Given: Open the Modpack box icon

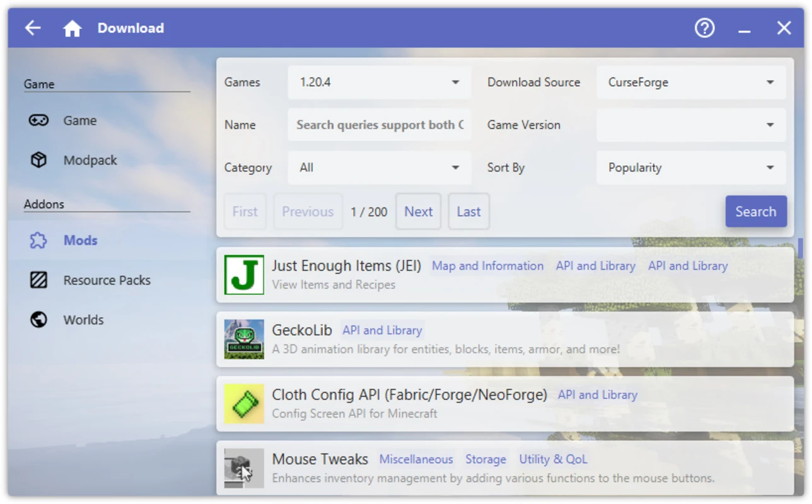Looking at the screenshot, I should [39, 160].
